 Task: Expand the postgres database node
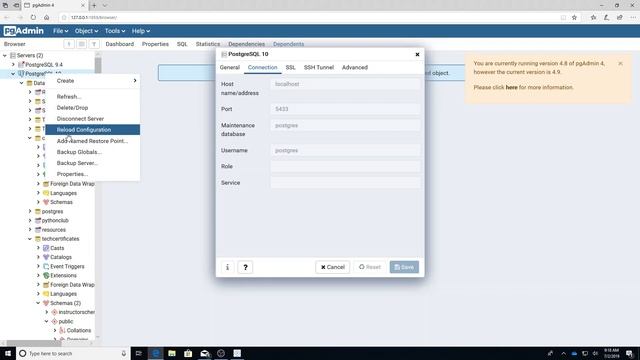(30, 211)
